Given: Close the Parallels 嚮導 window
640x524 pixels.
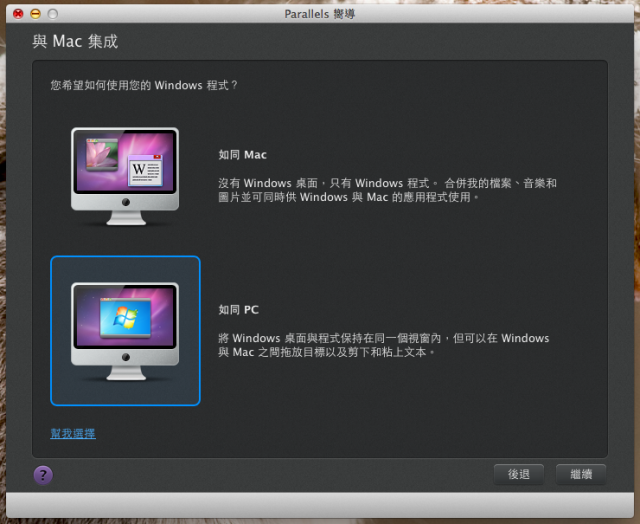Looking at the screenshot, I should [18, 14].
